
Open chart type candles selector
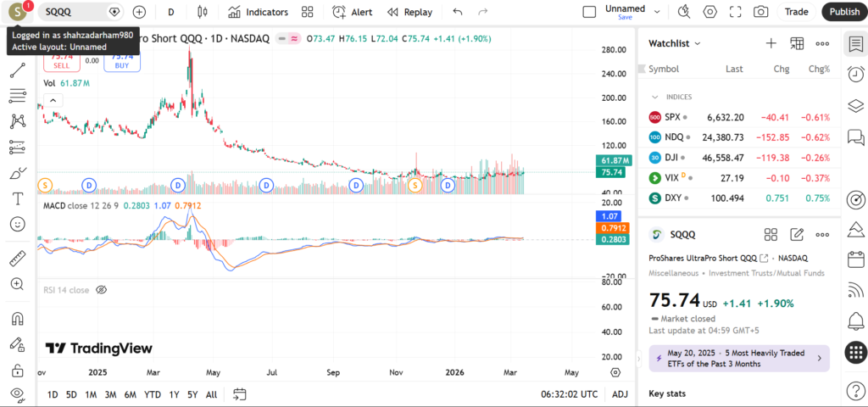point(202,12)
